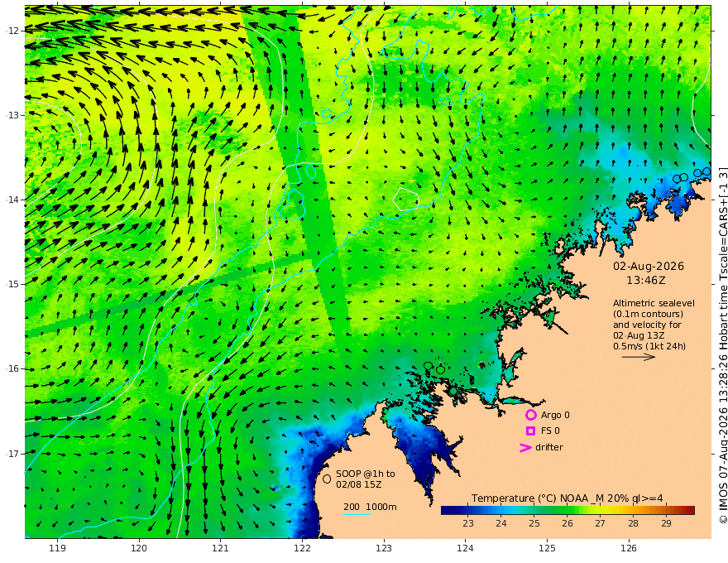The width and height of the screenshot is (728, 563).
Task: Click the SOOP circle legend marker
Action: (327, 479)
